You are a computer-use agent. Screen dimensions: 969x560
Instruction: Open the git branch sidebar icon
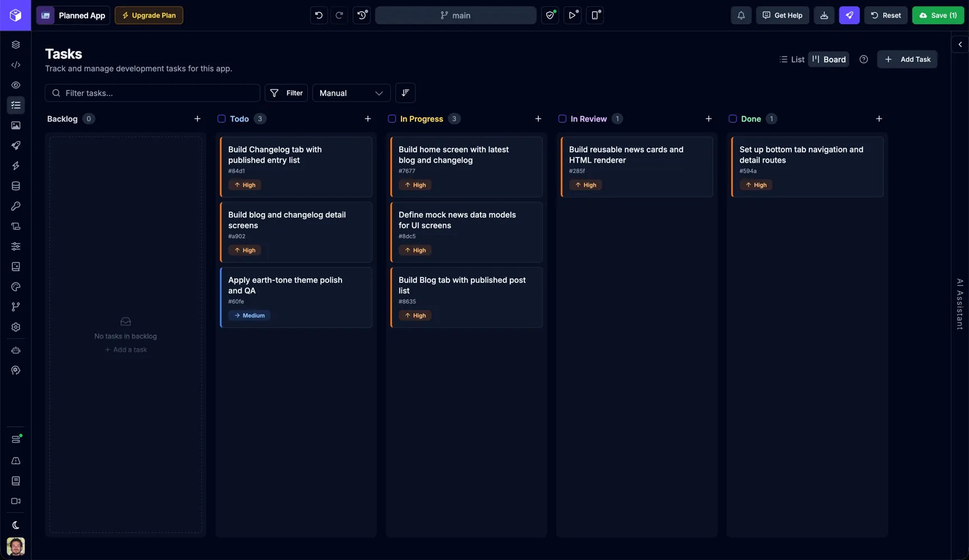(x=16, y=307)
